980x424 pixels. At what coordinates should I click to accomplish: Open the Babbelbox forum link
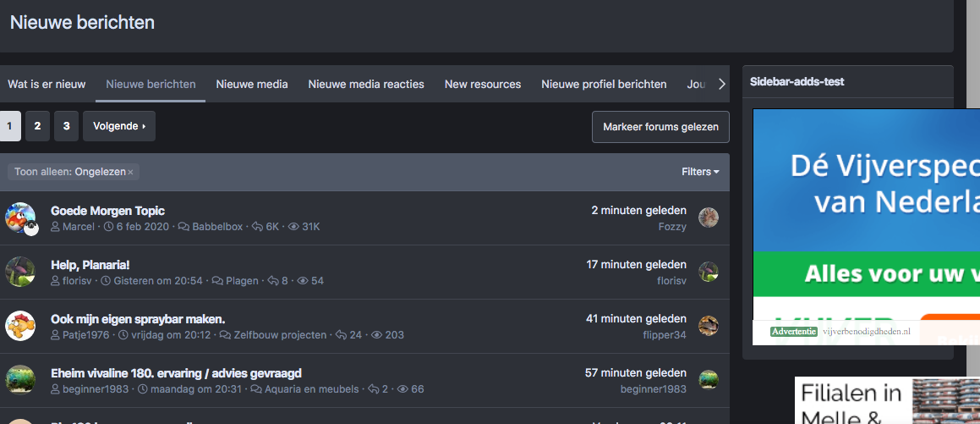[x=216, y=226]
